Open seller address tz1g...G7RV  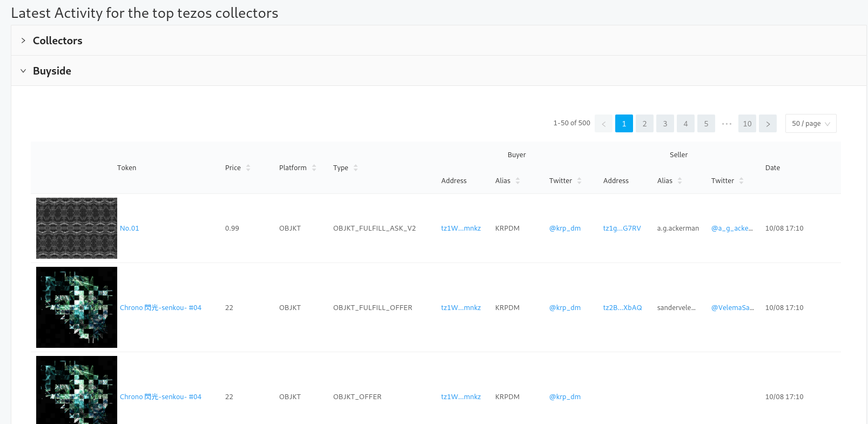click(x=622, y=228)
